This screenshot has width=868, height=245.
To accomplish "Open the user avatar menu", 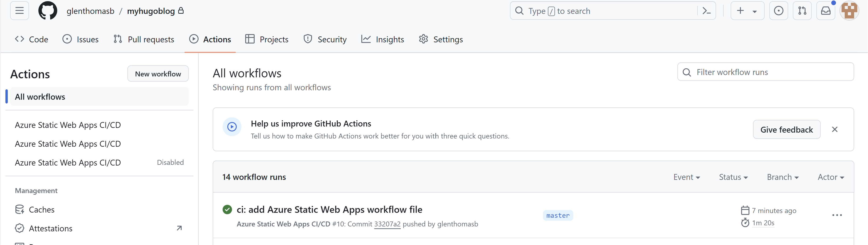I will pyautogui.click(x=849, y=11).
